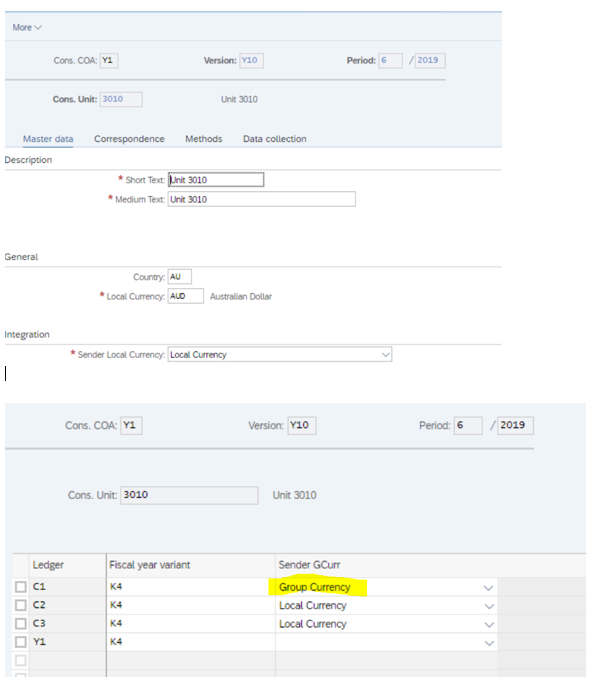Click fiscal year variant K4 in row C2
606x690 pixels.
(191, 606)
